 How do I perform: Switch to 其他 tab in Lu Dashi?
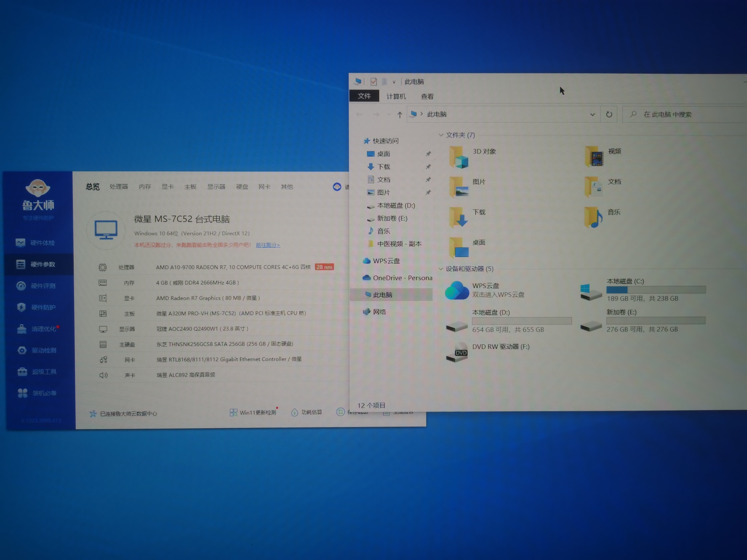(287, 187)
